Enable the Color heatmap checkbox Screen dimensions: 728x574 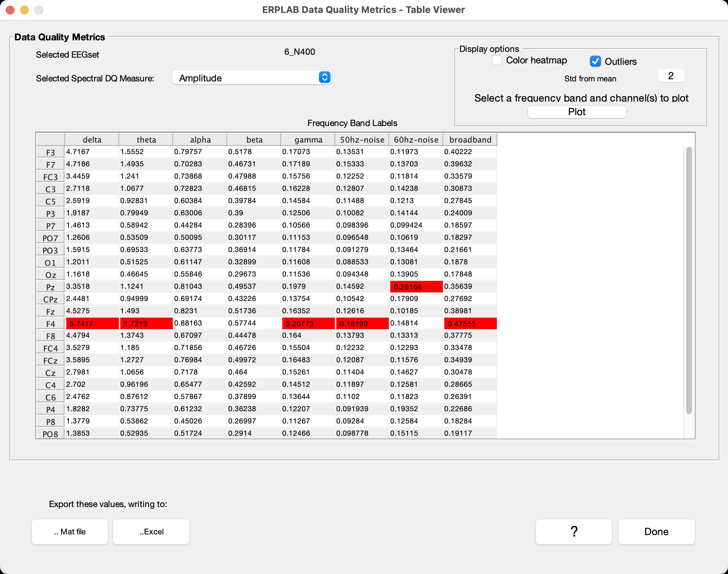tap(497, 60)
